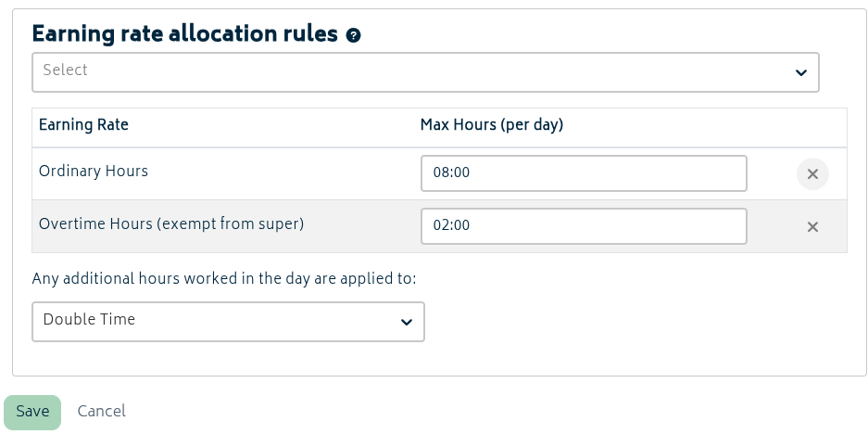Click the Double Time value text
The height and width of the screenshot is (434, 868).
click(x=89, y=320)
